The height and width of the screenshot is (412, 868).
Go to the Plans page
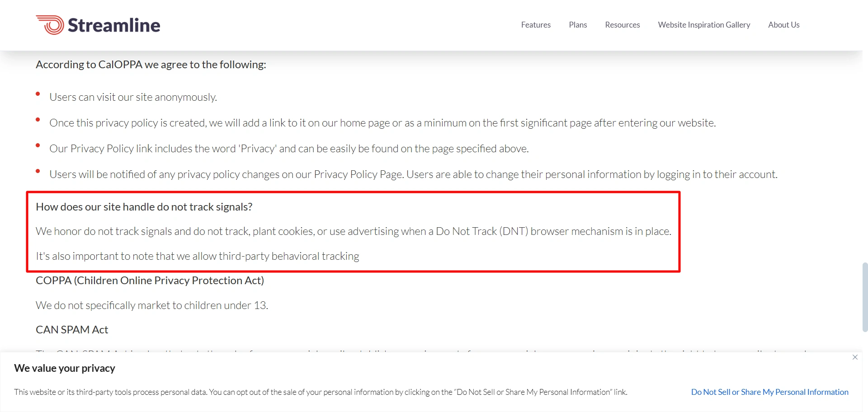[x=578, y=25]
